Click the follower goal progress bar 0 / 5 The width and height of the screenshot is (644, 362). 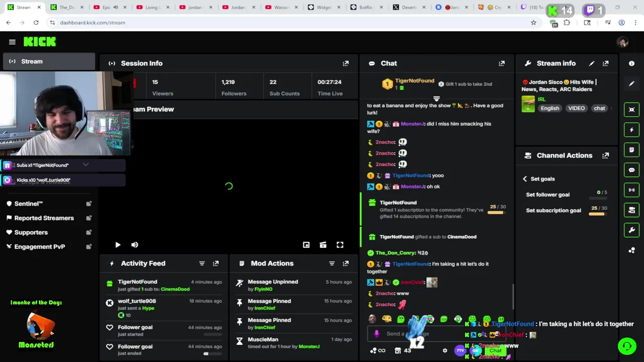598,199
